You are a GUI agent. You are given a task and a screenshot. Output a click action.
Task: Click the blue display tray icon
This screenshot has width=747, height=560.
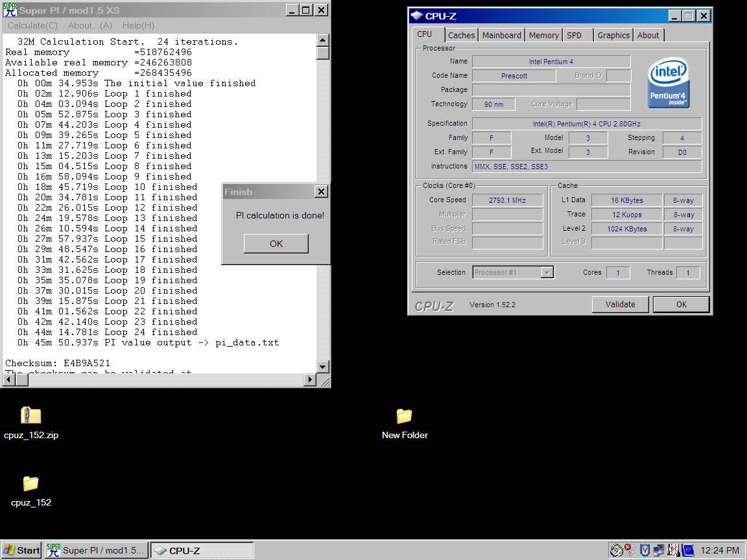(x=688, y=550)
